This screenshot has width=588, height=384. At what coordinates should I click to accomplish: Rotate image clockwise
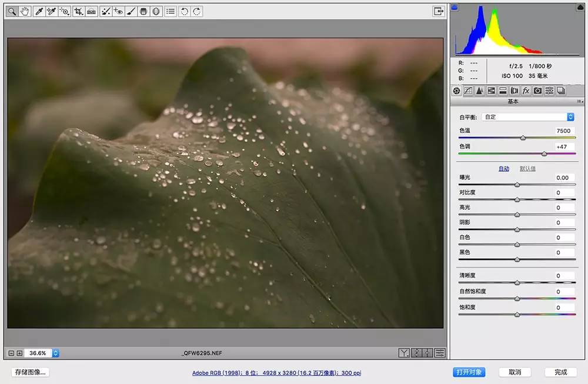[x=197, y=11]
